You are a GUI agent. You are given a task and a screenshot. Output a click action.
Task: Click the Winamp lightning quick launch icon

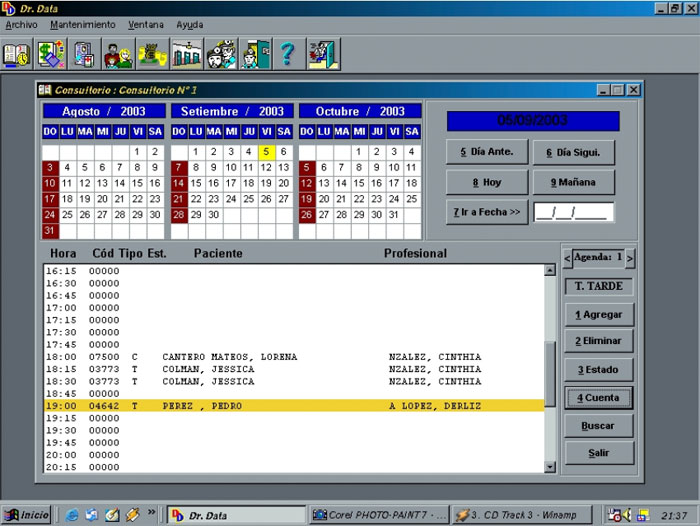(133, 515)
